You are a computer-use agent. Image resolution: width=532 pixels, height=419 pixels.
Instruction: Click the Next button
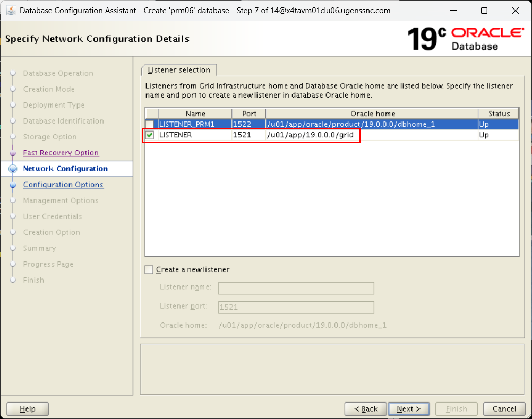pyautogui.click(x=409, y=409)
